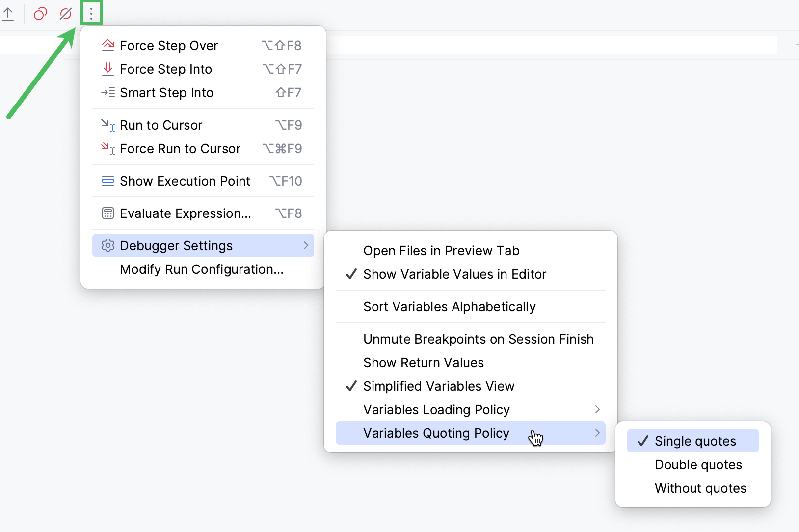
Task: Click the Debugger Settings gear icon
Action: click(x=108, y=245)
